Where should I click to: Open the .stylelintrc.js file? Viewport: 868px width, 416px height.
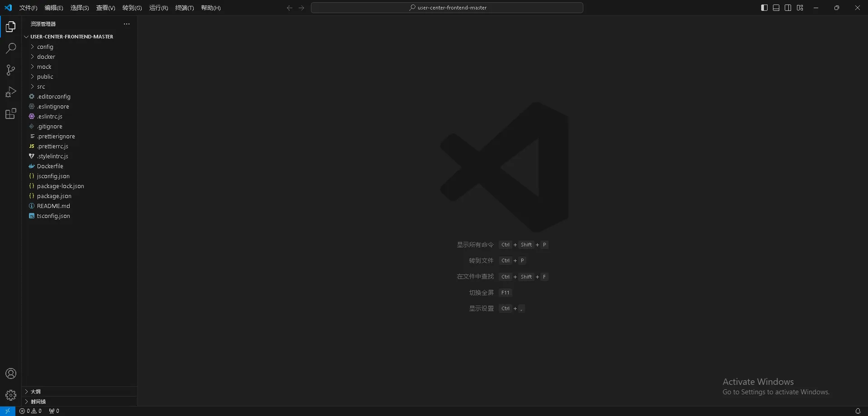(80, 156)
